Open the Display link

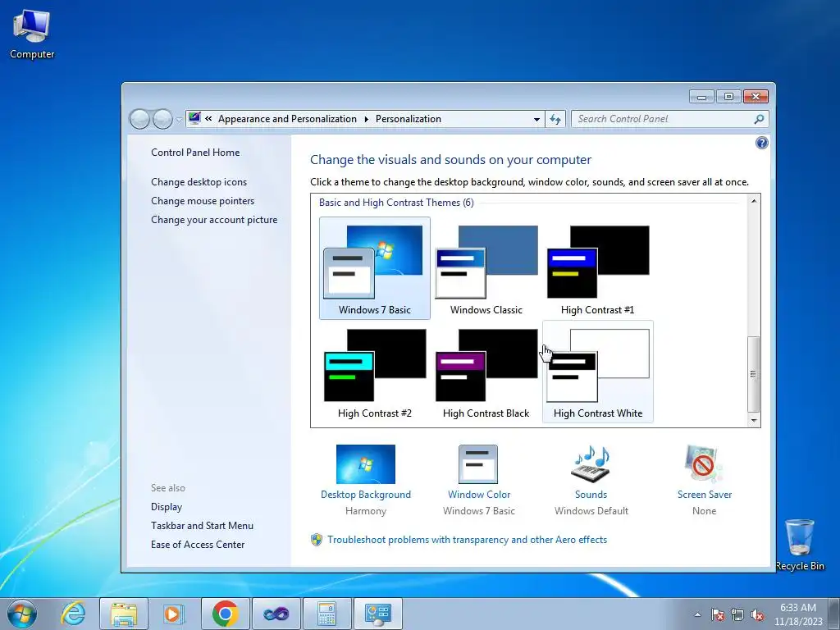(166, 507)
